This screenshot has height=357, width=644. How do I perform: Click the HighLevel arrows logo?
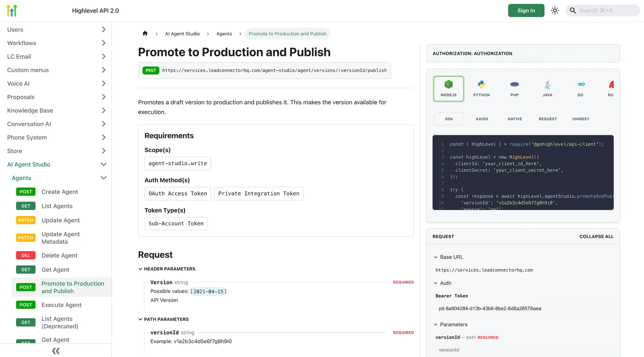[x=12, y=10]
